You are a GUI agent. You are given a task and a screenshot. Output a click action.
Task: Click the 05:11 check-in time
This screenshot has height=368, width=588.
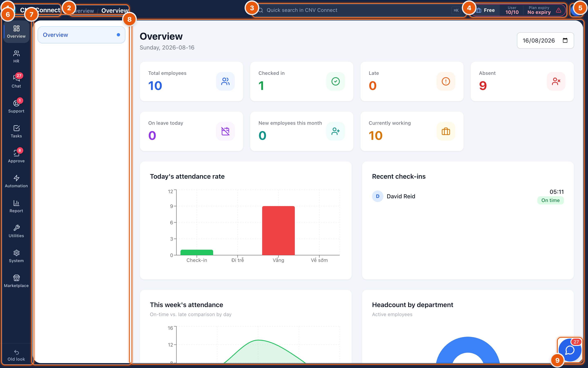pyautogui.click(x=556, y=192)
